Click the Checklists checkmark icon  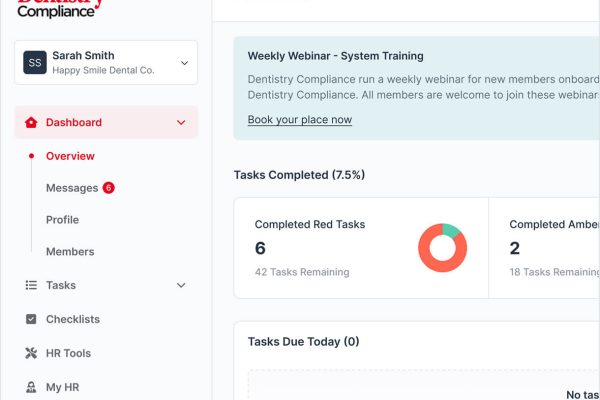tap(31, 319)
